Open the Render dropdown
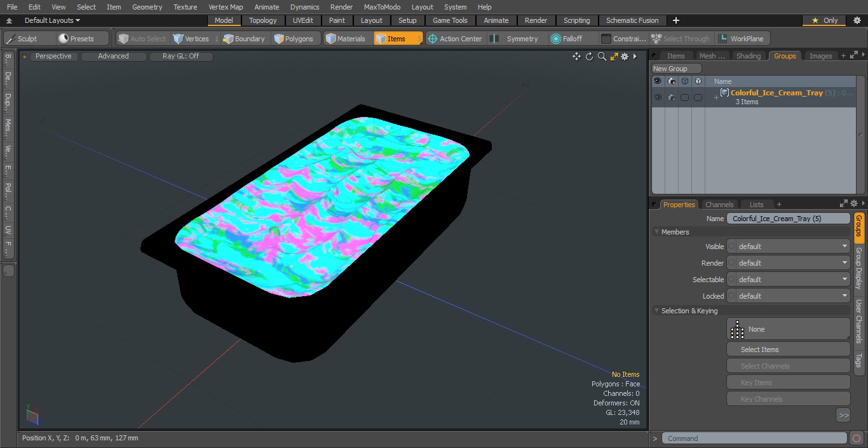868x448 pixels. [x=788, y=263]
